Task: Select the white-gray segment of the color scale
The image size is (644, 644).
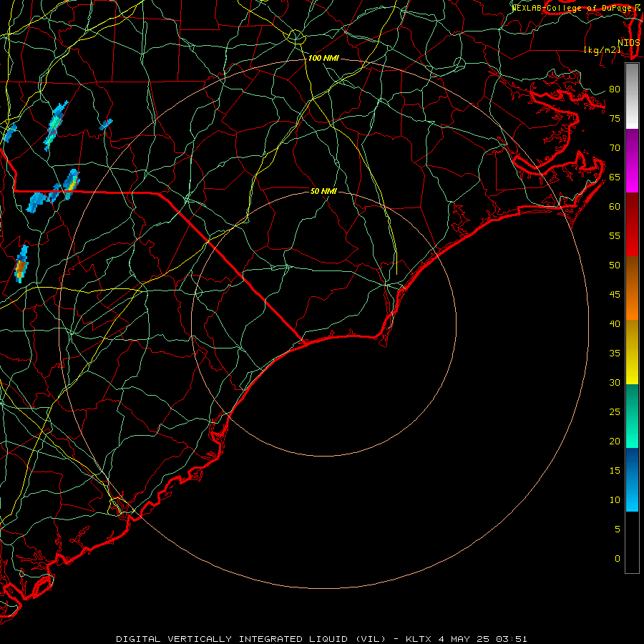Action: pos(632,96)
